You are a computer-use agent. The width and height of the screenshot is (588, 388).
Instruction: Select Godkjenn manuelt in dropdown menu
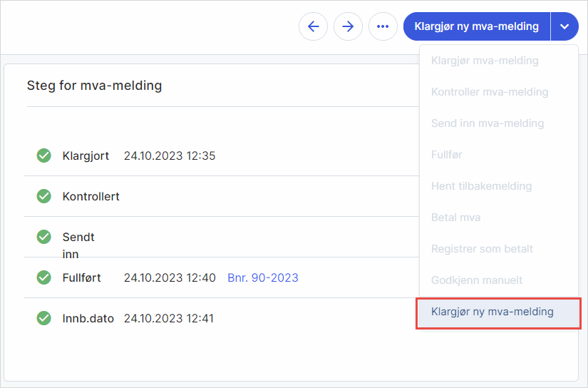477,280
